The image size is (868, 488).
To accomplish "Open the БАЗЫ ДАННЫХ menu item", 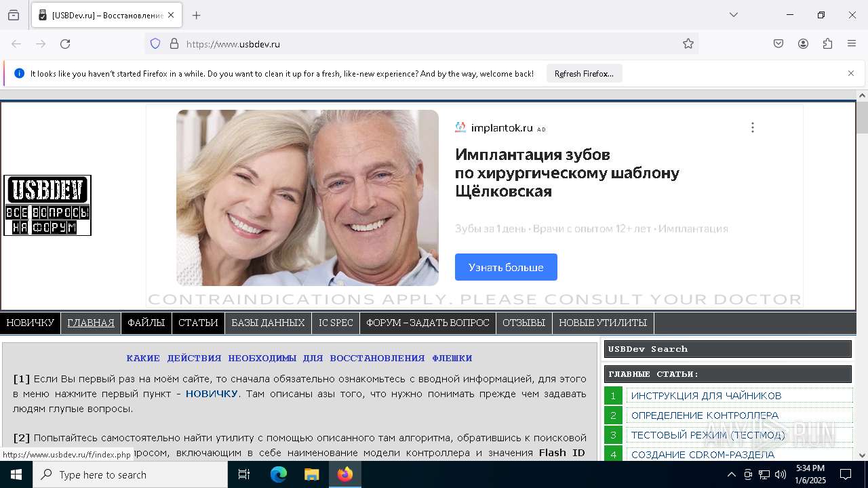I will click(x=268, y=323).
